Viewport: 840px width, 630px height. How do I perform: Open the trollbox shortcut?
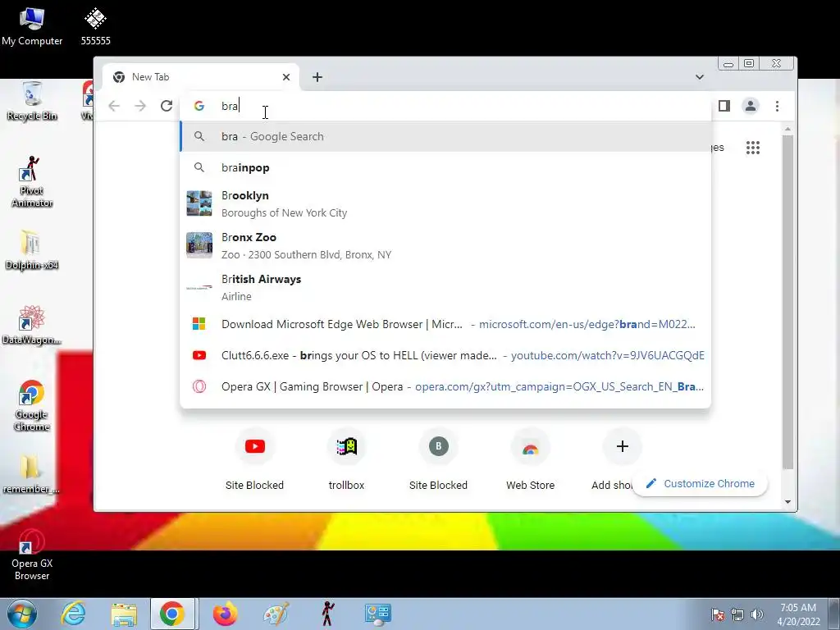click(347, 459)
